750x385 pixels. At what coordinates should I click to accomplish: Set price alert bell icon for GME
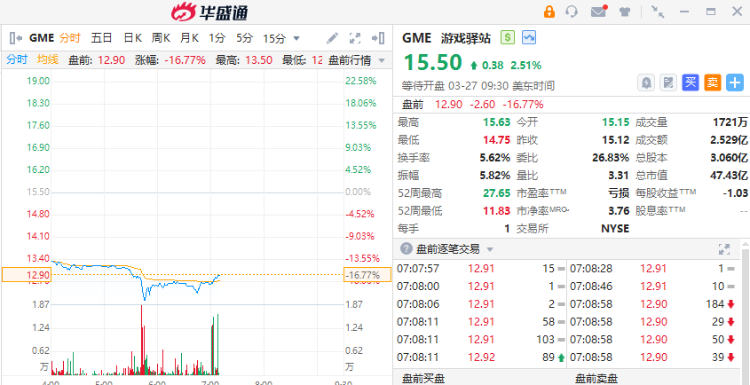point(646,83)
